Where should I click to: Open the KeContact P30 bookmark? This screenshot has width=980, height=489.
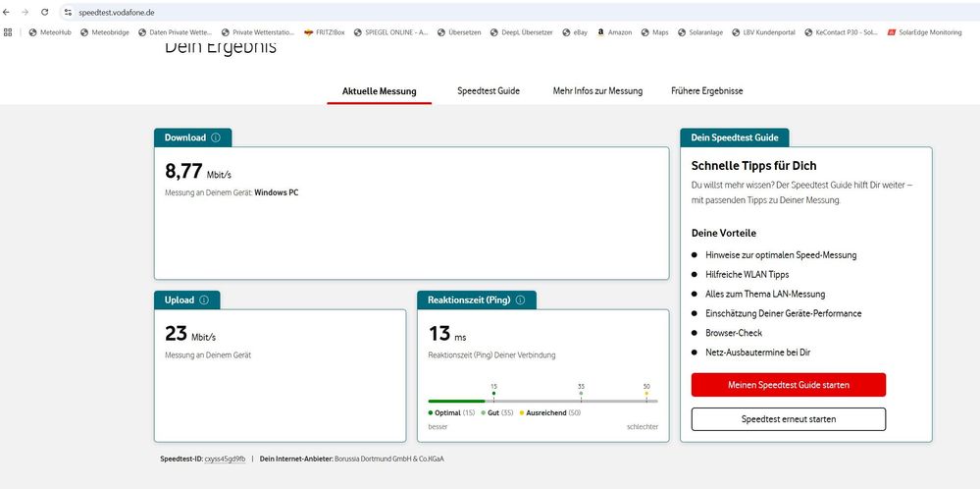[842, 32]
